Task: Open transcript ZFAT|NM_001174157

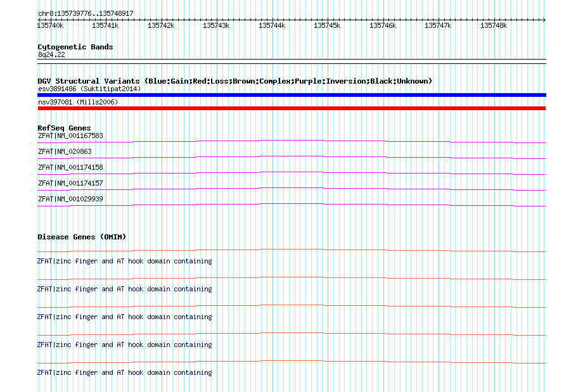Action: coord(70,183)
